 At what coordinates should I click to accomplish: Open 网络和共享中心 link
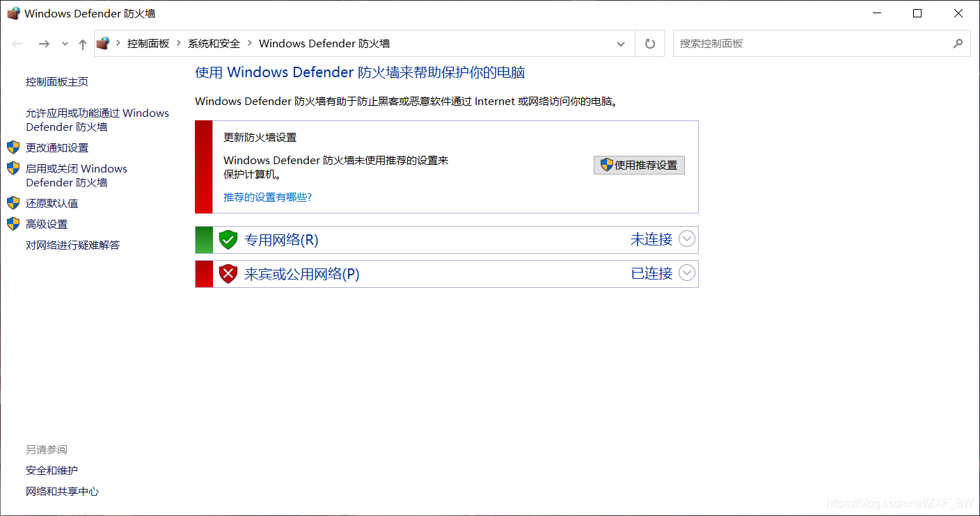click(63, 492)
